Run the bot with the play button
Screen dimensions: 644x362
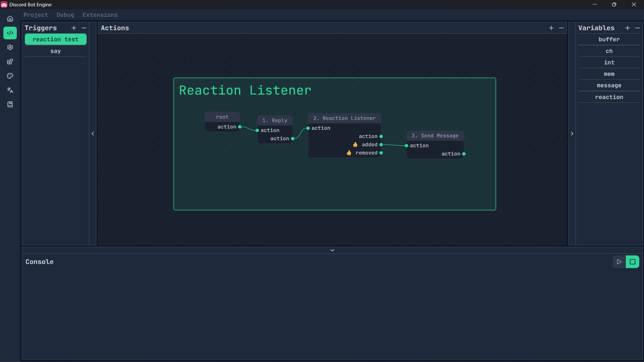[x=619, y=262]
